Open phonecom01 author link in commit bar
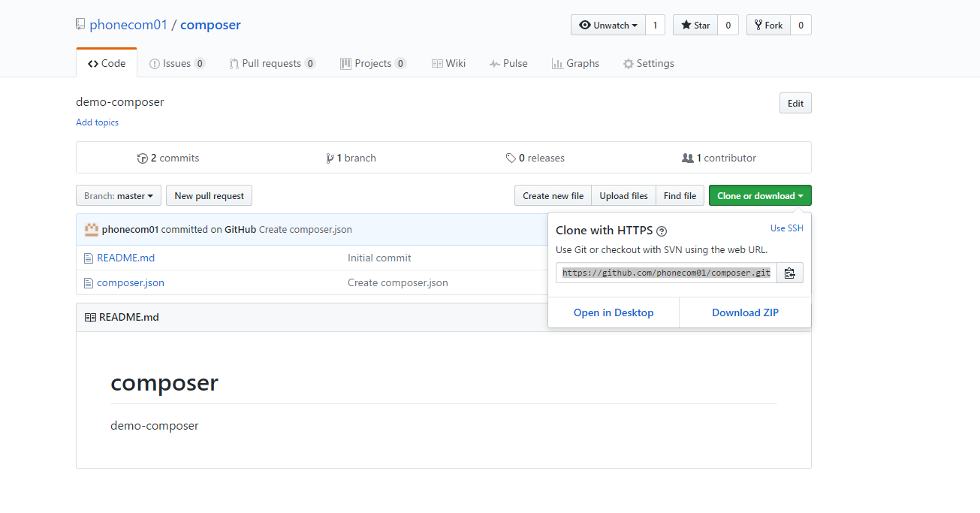 click(130, 229)
